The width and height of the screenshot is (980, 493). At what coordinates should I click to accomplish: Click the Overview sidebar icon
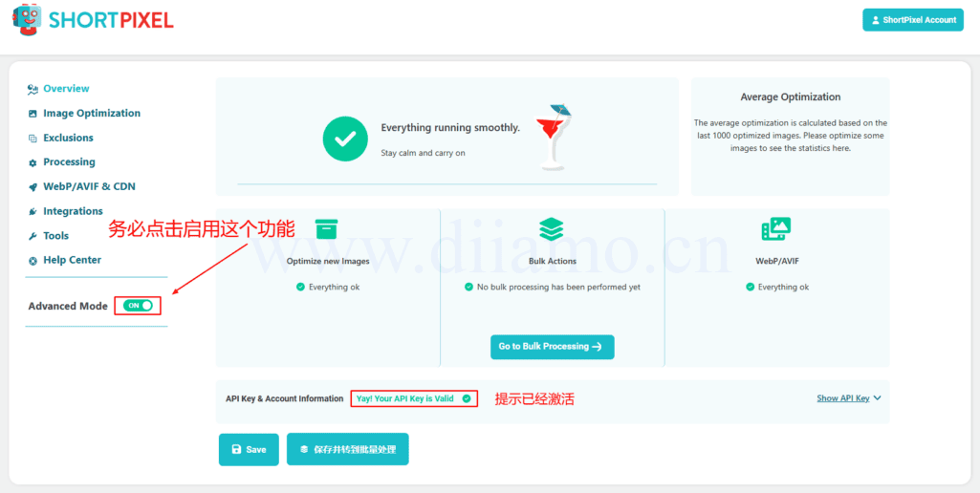(x=33, y=90)
